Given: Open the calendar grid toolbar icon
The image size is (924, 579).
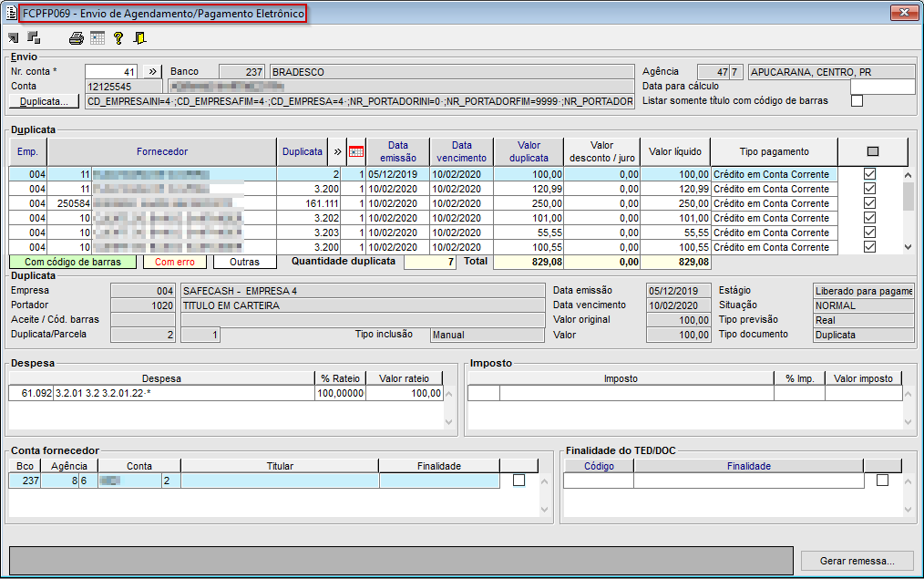Looking at the screenshot, I should click(x=98, y=38).
